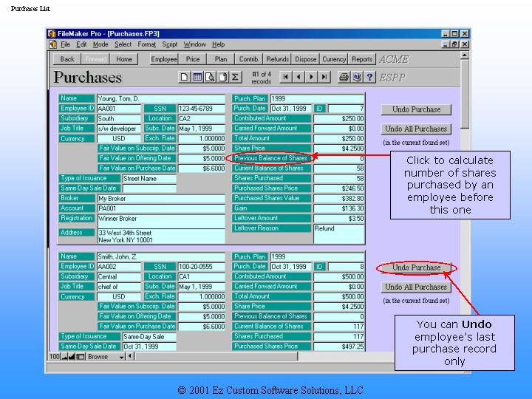Jump to last record arrow
The height and width of the screenshot is (399, 532).
[324, 77]
